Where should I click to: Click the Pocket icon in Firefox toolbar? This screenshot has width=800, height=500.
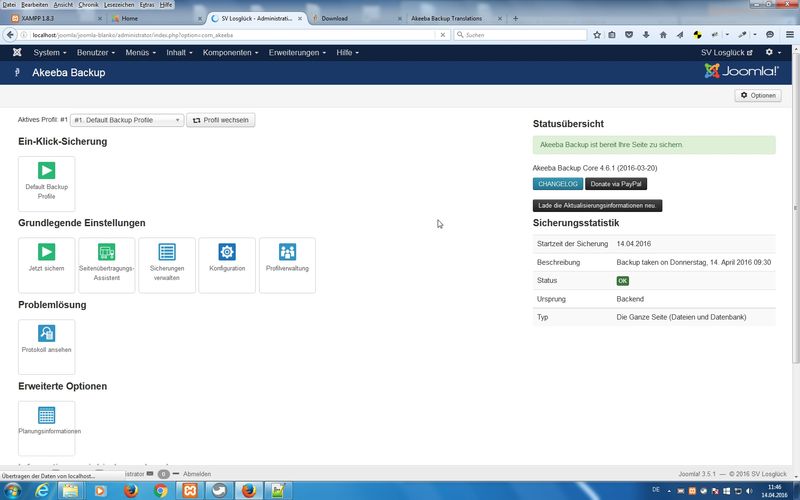coord(629,35)
